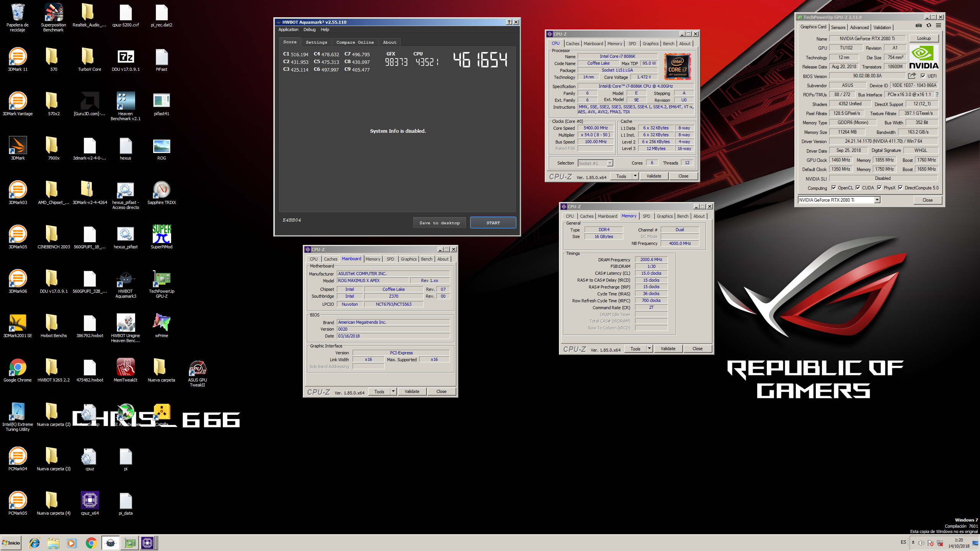This screenshot has width=980, height=551.
Task: Select the HWBOT Aquamark3 desktop icon
Action: (x=126, y=285)
